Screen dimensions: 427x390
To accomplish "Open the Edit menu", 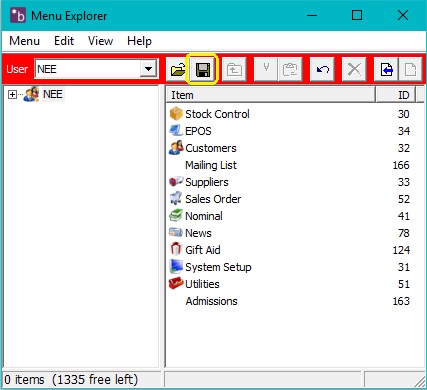I will (x=64, y=41).
